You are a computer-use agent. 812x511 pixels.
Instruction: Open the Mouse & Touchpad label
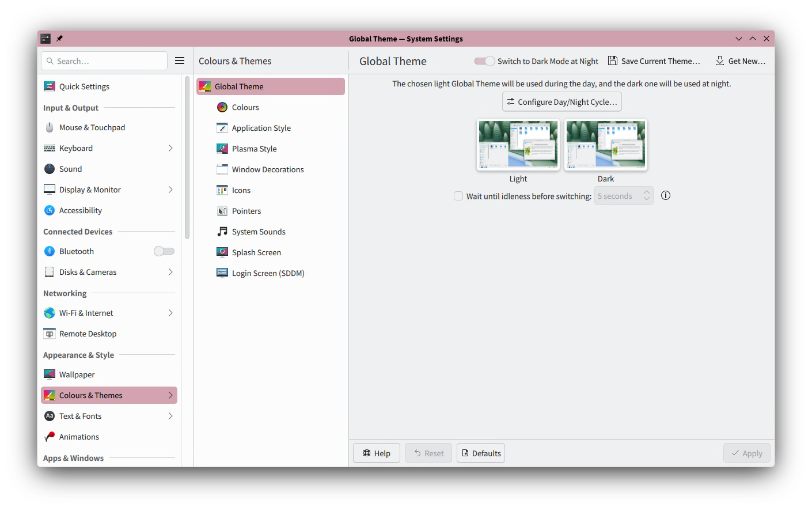pos(92,127)
